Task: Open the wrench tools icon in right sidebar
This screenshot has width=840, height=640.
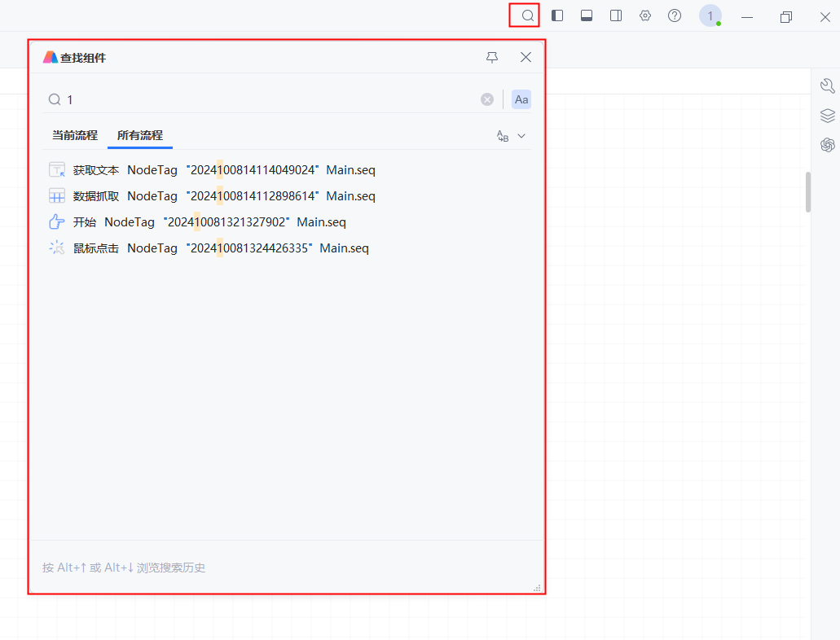Action: click(828, 86)
